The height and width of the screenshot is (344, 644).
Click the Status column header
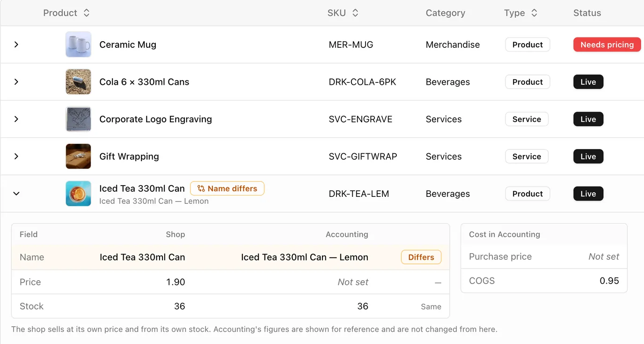[587, 13]
